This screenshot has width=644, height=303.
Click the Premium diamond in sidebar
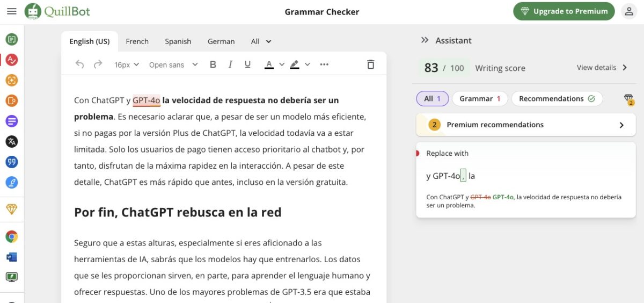11,209
